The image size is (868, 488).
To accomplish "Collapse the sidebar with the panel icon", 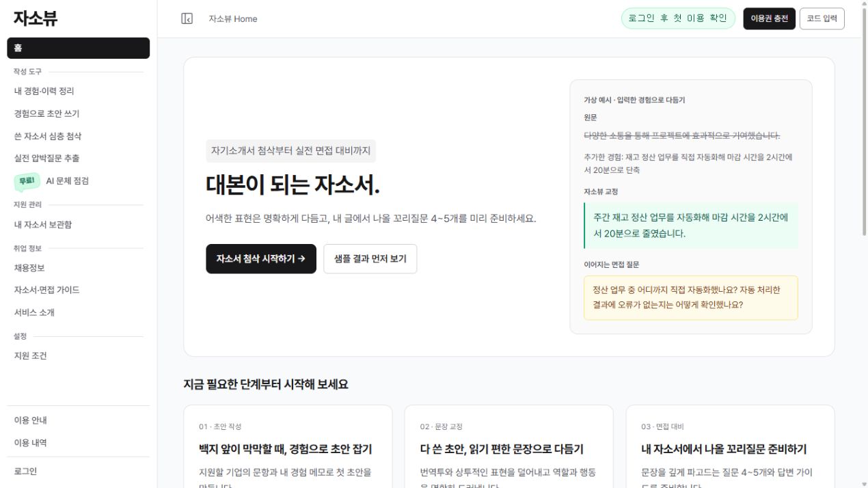I will coord(187,18).
